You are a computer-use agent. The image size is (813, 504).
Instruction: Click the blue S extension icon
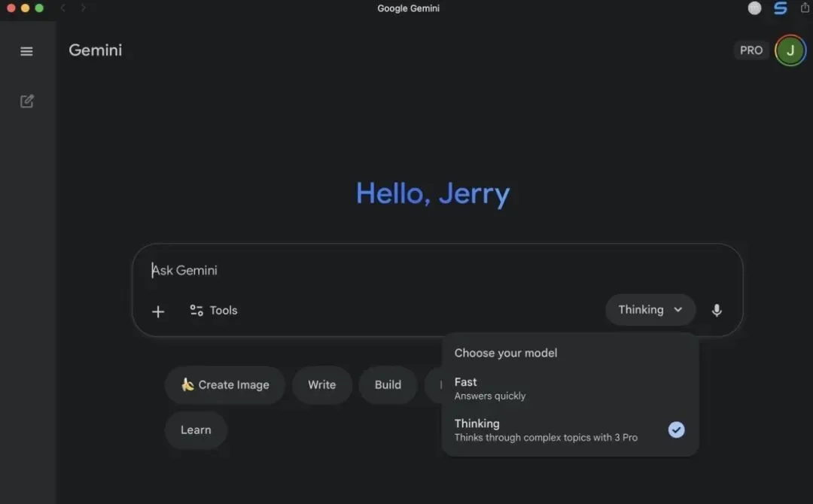point(781,8)
